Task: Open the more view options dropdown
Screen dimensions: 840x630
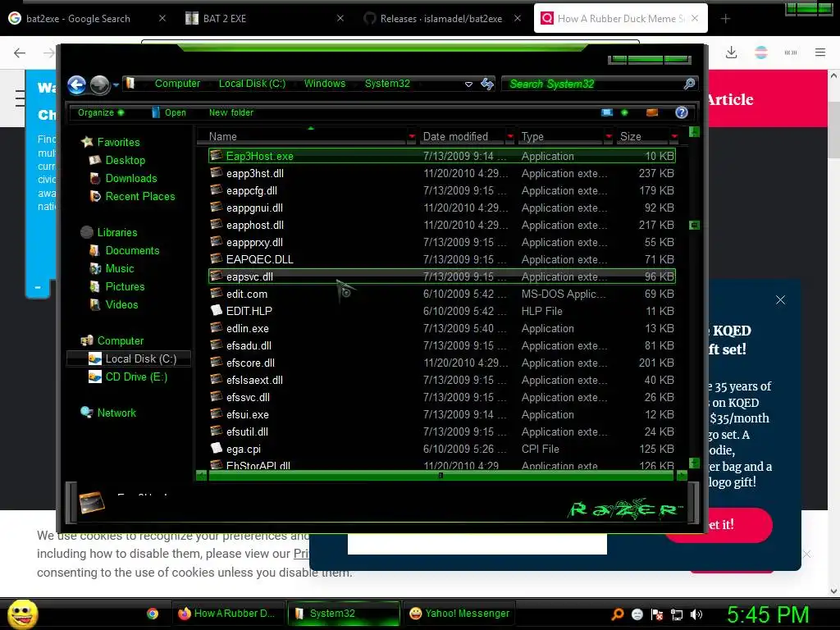Action: click(624, 112)
